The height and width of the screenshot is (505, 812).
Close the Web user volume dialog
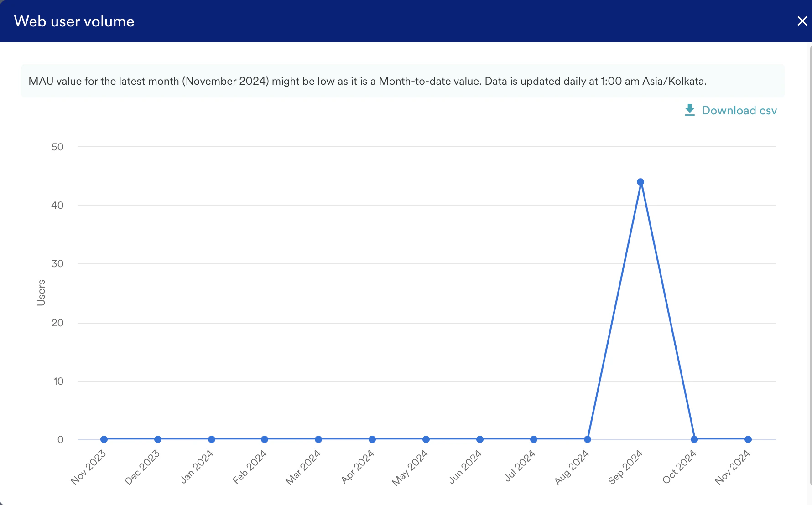[802, 21]
